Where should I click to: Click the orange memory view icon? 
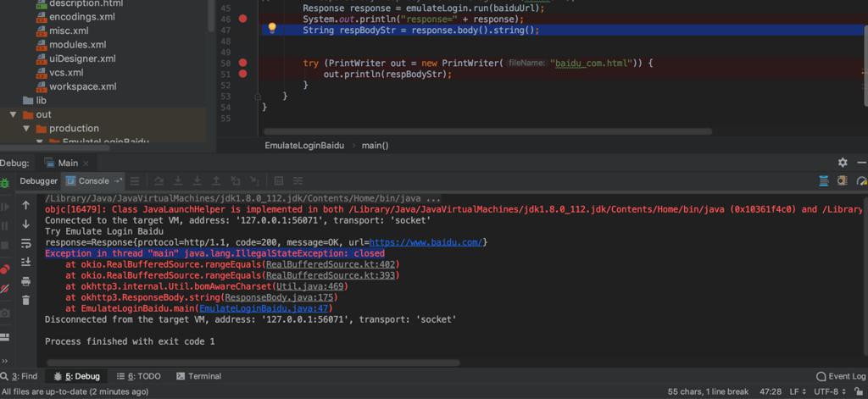843,180
